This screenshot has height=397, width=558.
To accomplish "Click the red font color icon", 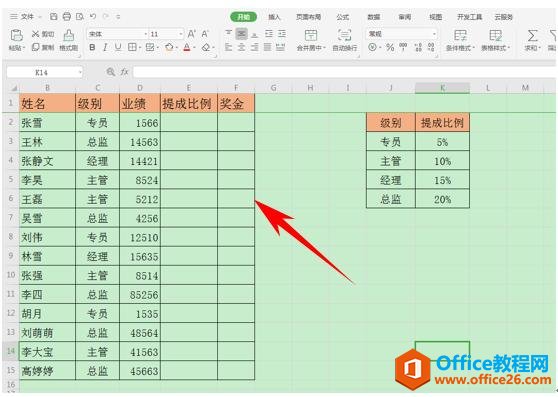I will tap(187, 47).
